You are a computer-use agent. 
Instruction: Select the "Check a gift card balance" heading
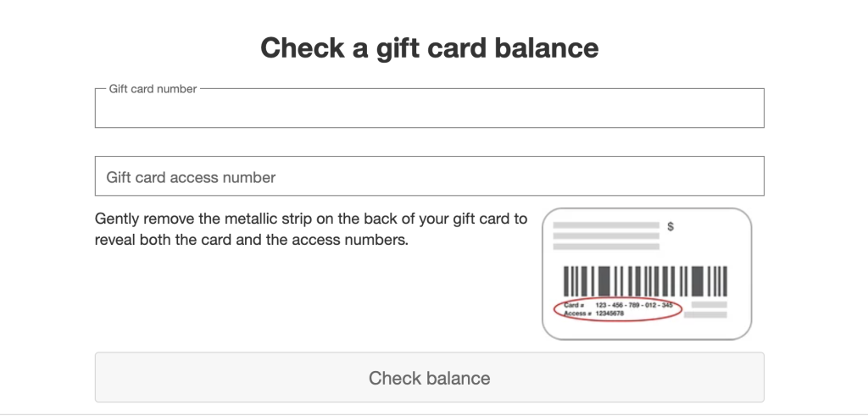click(429, 47)
